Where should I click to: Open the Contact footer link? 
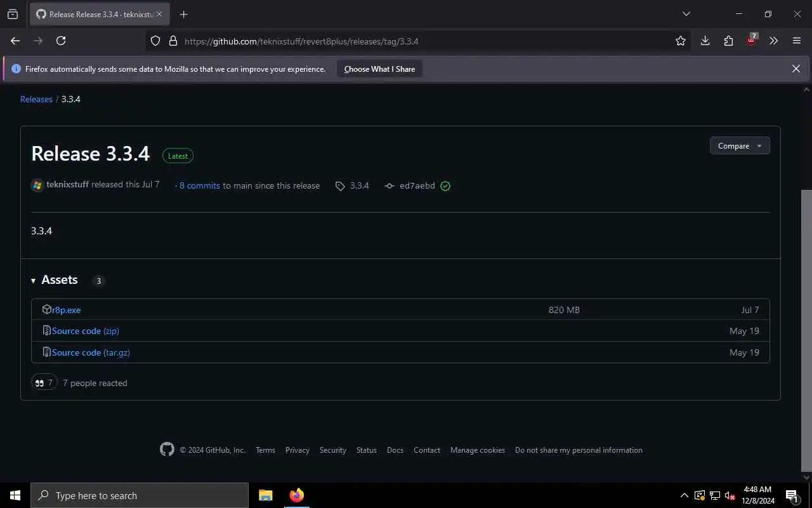(427, 450)
